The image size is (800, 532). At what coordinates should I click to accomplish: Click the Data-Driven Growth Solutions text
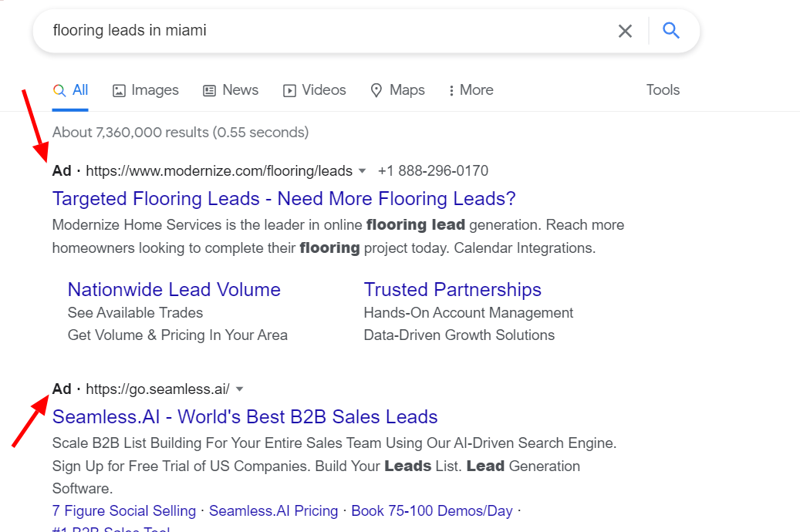point(459,335)
